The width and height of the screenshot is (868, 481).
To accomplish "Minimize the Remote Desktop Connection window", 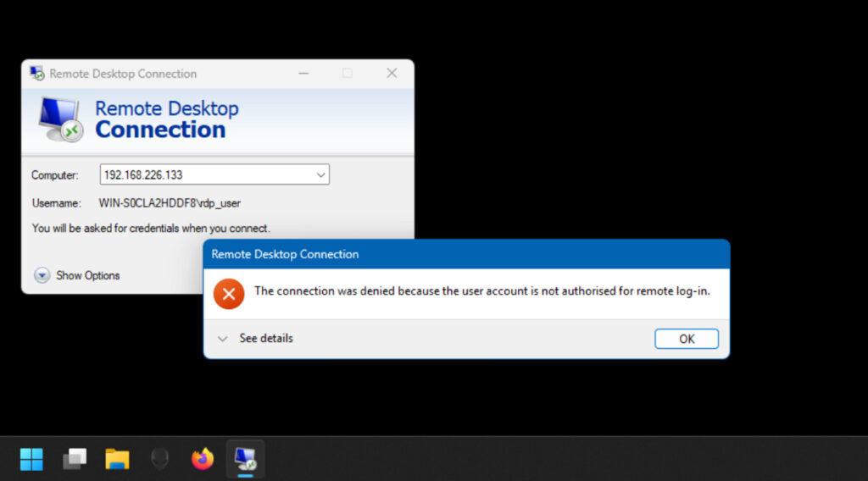I will (x=303, y=74).
